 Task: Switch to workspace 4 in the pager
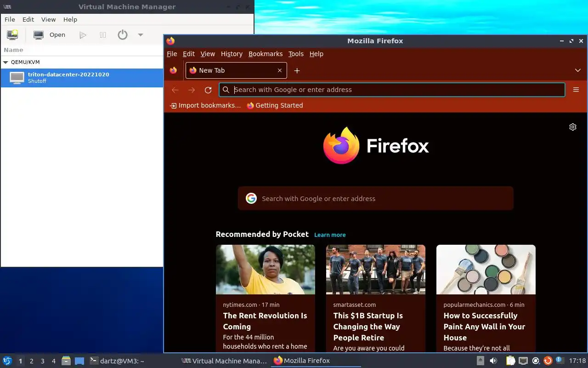point(54,361)
